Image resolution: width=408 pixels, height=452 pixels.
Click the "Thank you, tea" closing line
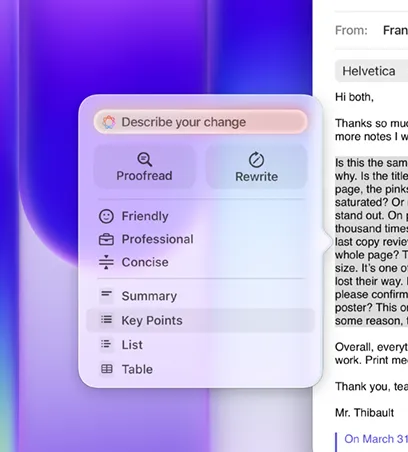(x=371, y=387)
